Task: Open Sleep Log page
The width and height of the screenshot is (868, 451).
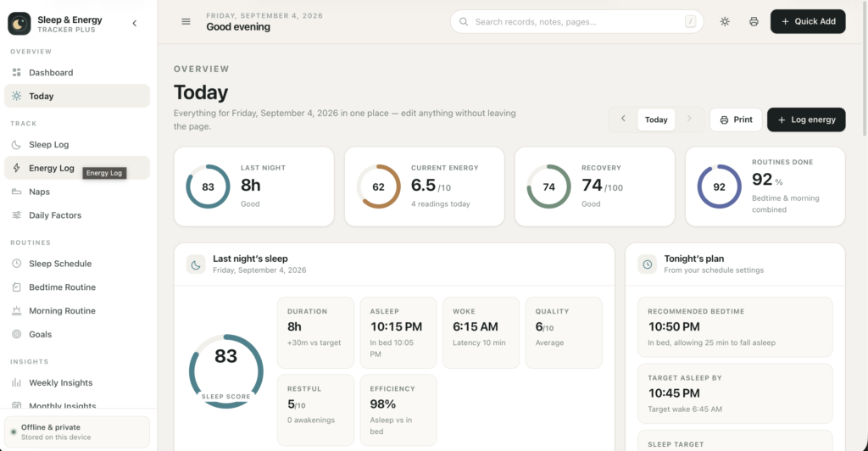Action: tap(77, 144)
